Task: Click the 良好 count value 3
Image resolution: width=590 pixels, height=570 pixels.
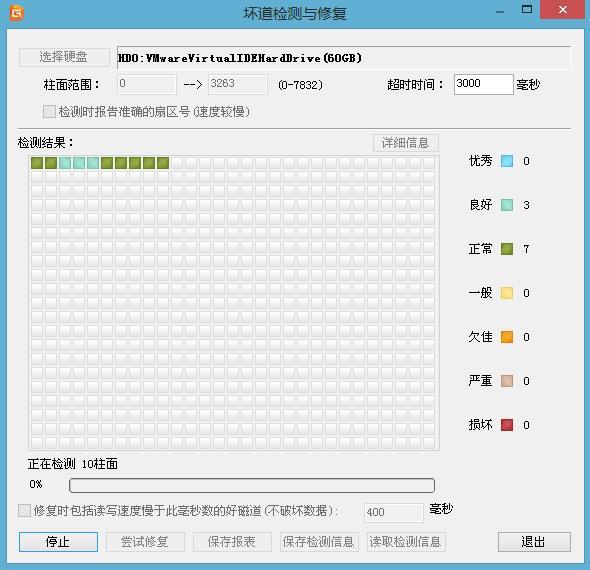Action: tap(526, 205)
